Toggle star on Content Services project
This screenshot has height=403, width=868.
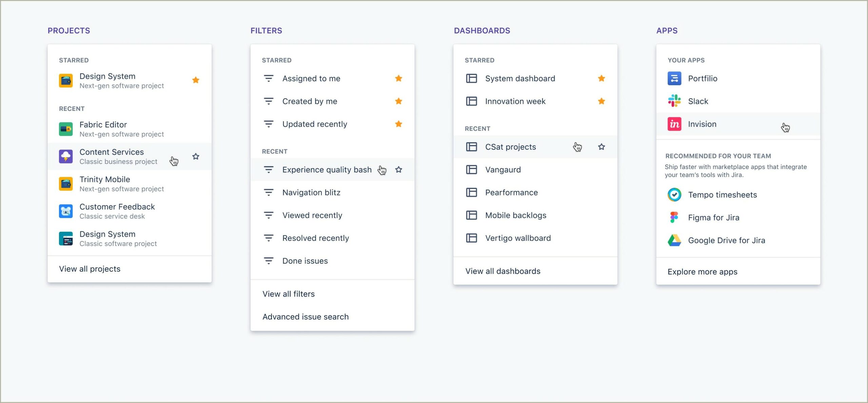pyautogui.click(x=196, y=156)
